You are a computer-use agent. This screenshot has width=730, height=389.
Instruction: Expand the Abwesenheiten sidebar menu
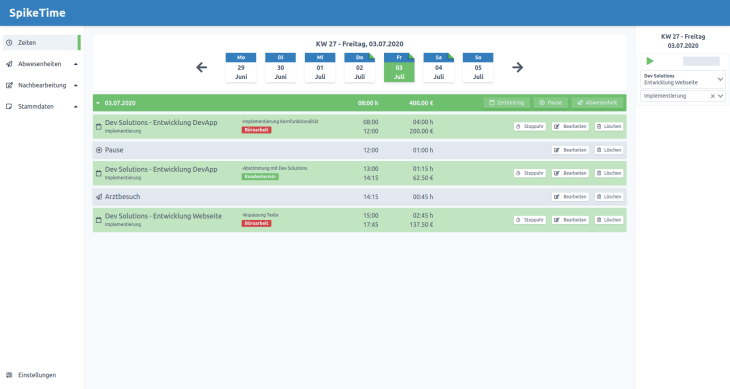click(41, 64)
